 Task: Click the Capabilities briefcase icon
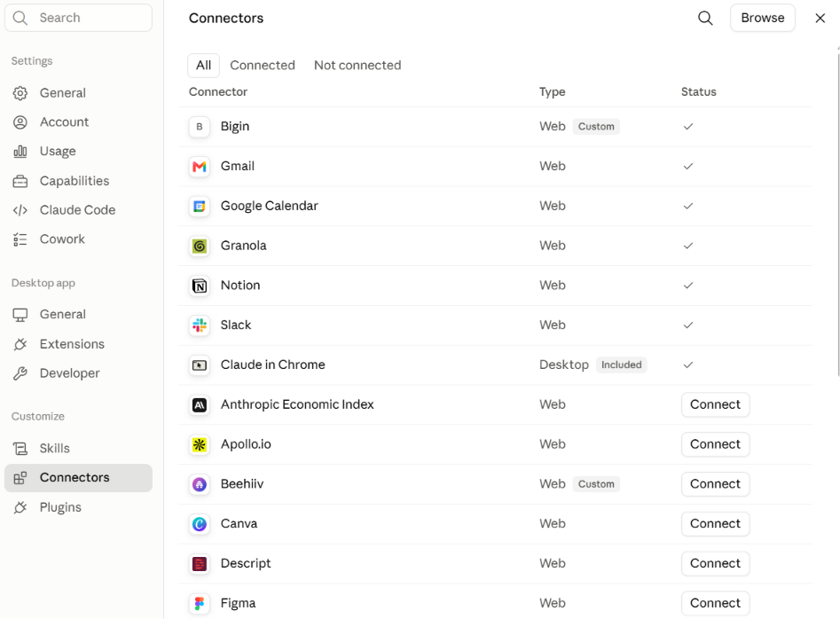pyautogui.click(x=20, y=182)
